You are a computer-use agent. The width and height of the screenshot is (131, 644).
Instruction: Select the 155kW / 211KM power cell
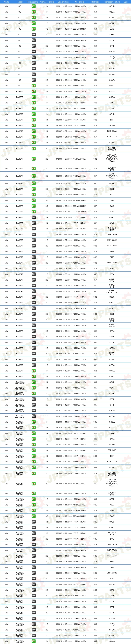pyautogui.click(x=80, y=183)
